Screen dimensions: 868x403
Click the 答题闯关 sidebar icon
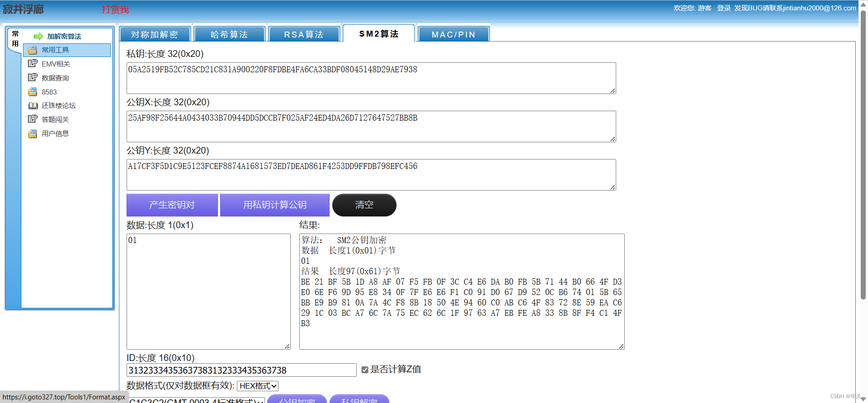click(33, 119)
